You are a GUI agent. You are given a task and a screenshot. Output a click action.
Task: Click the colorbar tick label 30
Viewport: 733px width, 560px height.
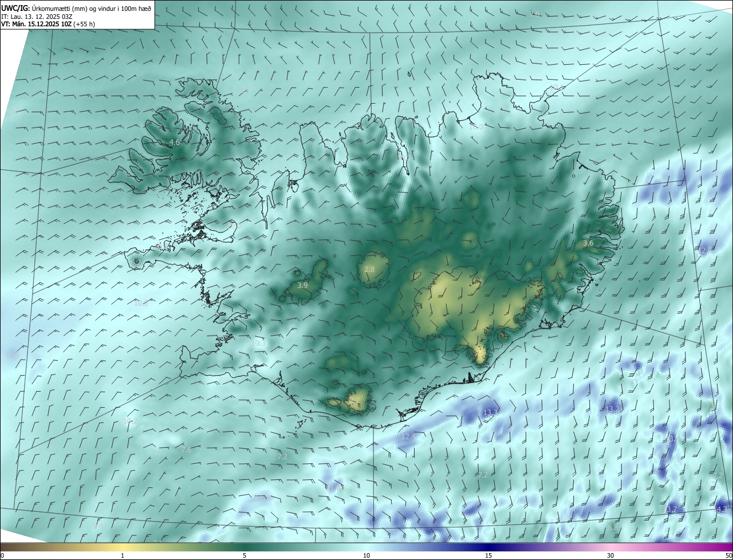610,556
